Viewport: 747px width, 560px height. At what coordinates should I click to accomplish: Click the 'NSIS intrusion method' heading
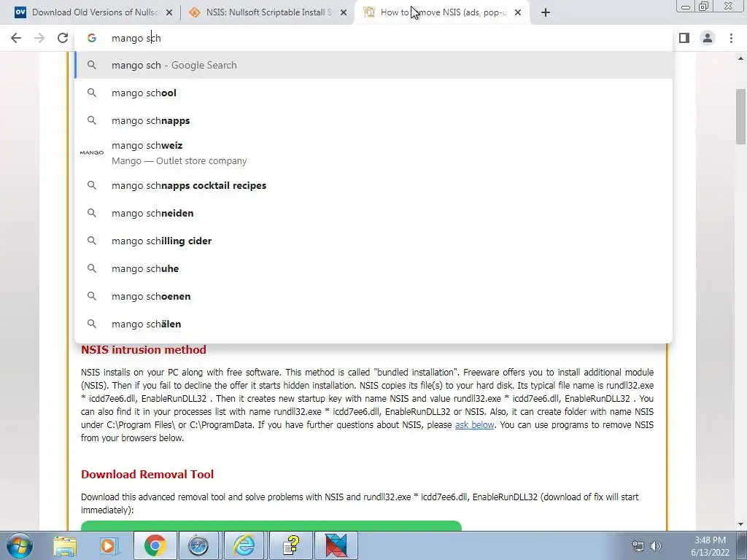144,350
